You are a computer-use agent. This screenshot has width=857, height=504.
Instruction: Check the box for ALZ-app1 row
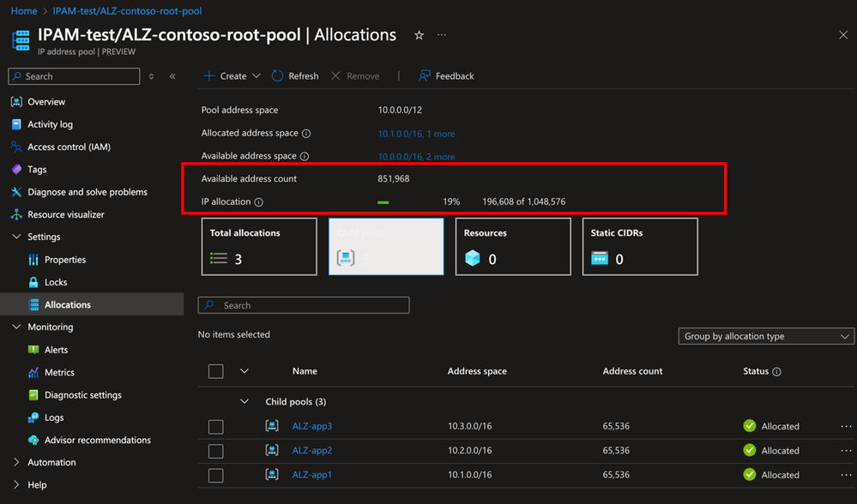tap(216, 476)
